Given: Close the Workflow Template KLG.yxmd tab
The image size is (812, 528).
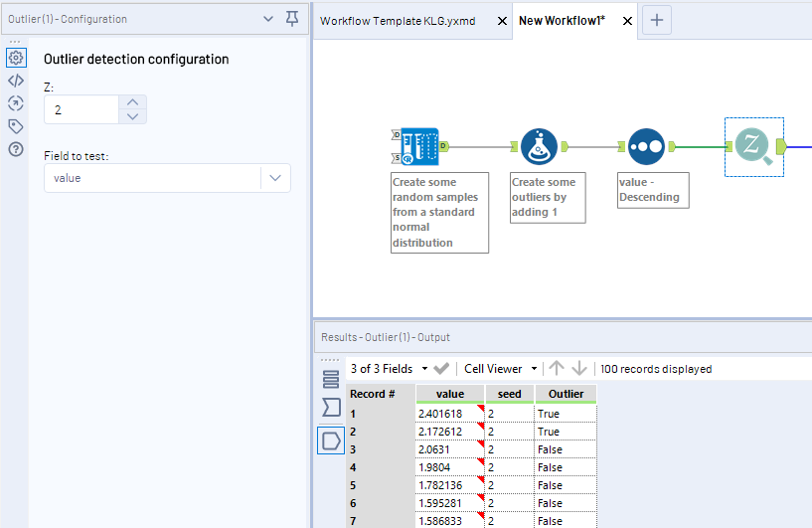Looking at the screenshot, I should tap(502, 21).
